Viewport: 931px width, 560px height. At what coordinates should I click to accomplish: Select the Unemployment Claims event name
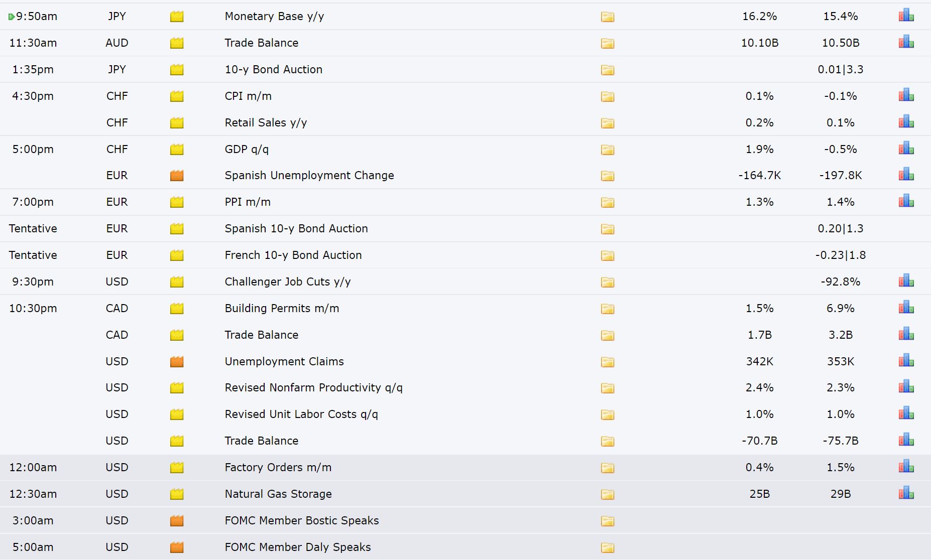(x=284, y=361)
